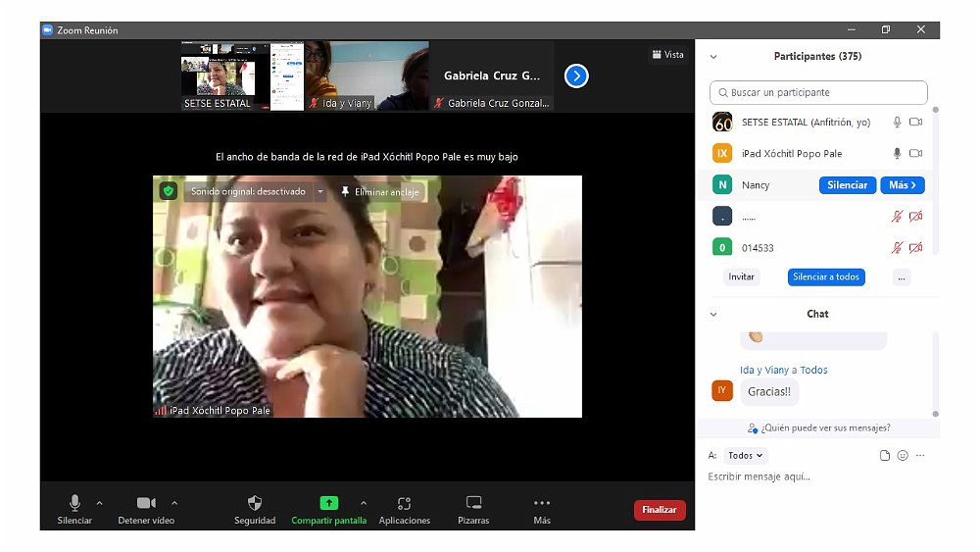
Task: Click the Seguridad shield icon
Action: 255,503
